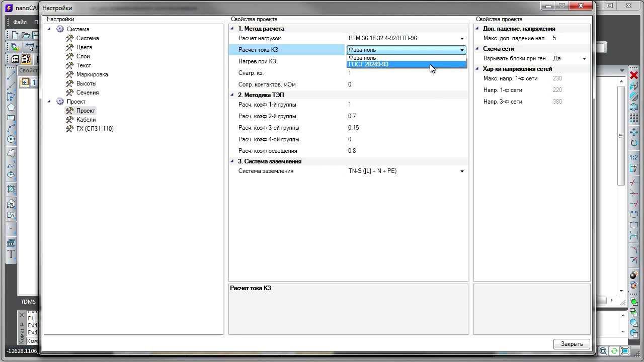
Task: Click the Напр. 3-ф сети label
Action: [503, 102]
